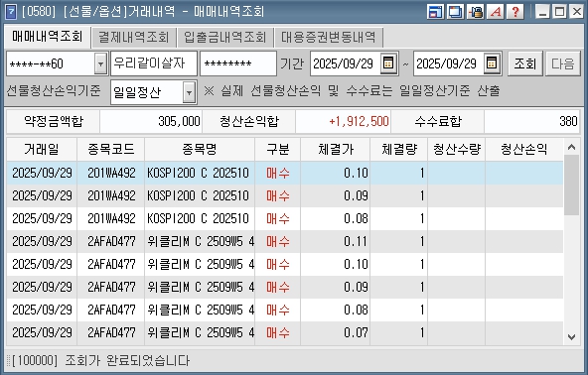Click the scrollbar down arrow in table
This screenshot has width=588, height=375.
[571, 337]
